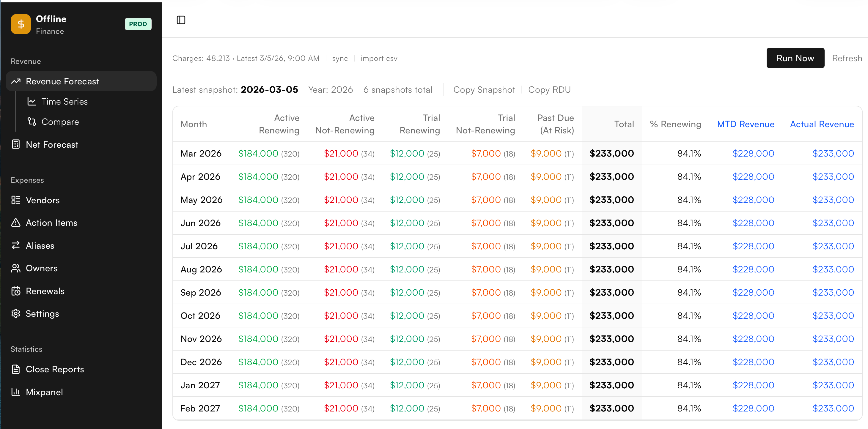The height and width of the screenshot is (429, 868).
Task: Click the Copy RDU link
Action: (549, 89)
